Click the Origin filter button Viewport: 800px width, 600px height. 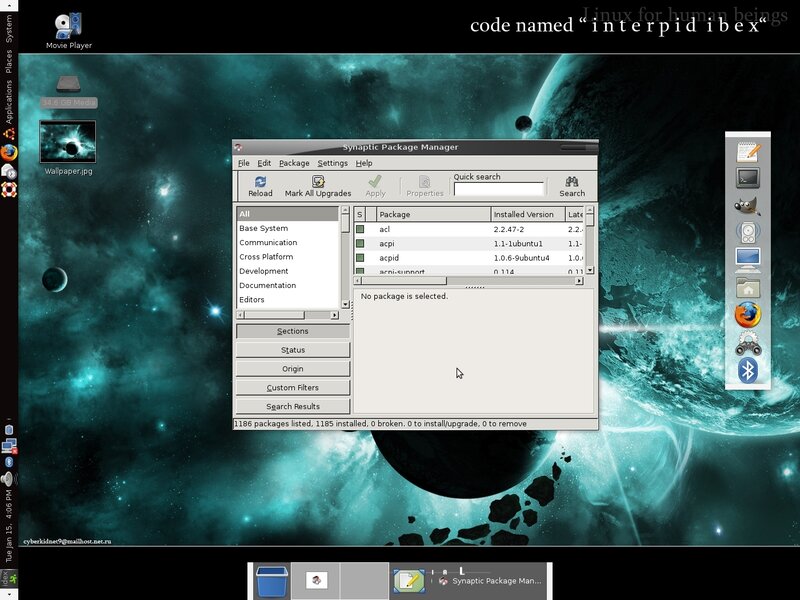tap(293, 369)
